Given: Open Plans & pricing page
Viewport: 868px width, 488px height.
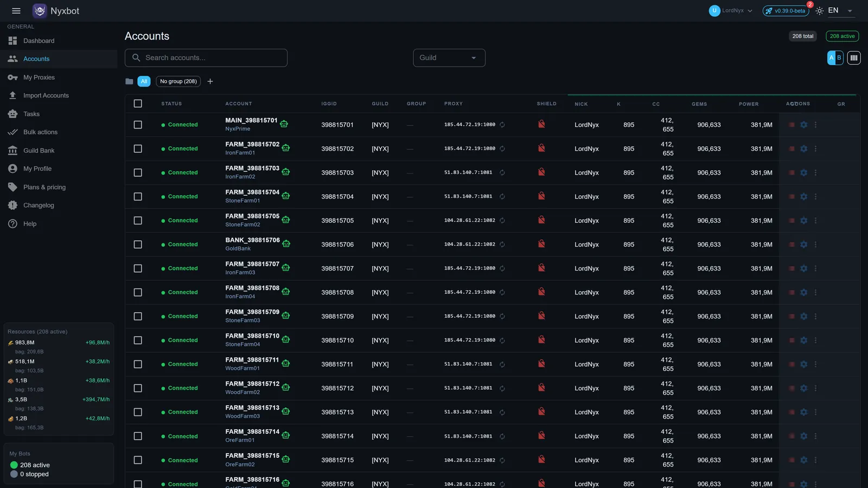Looking at the screenshot, I should click(59, 187).
